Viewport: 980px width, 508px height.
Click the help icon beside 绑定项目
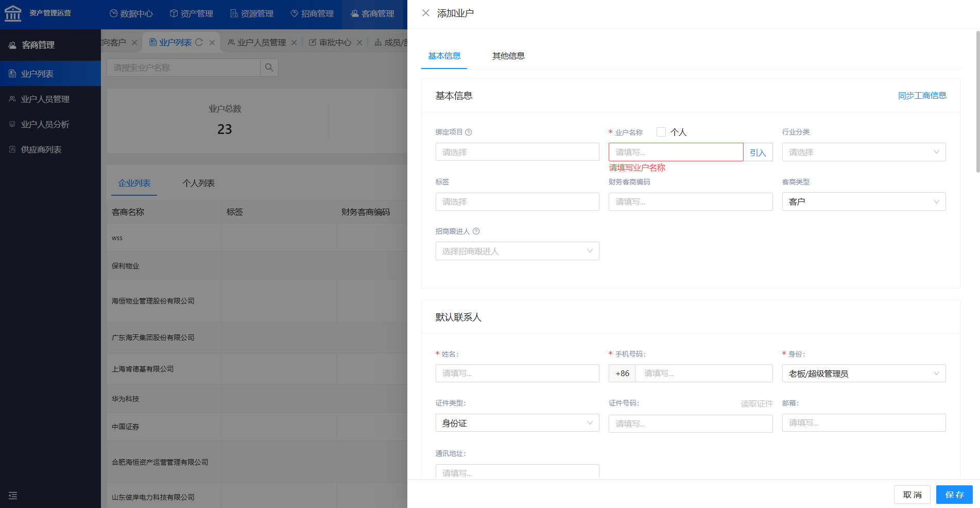pos(469,132)
